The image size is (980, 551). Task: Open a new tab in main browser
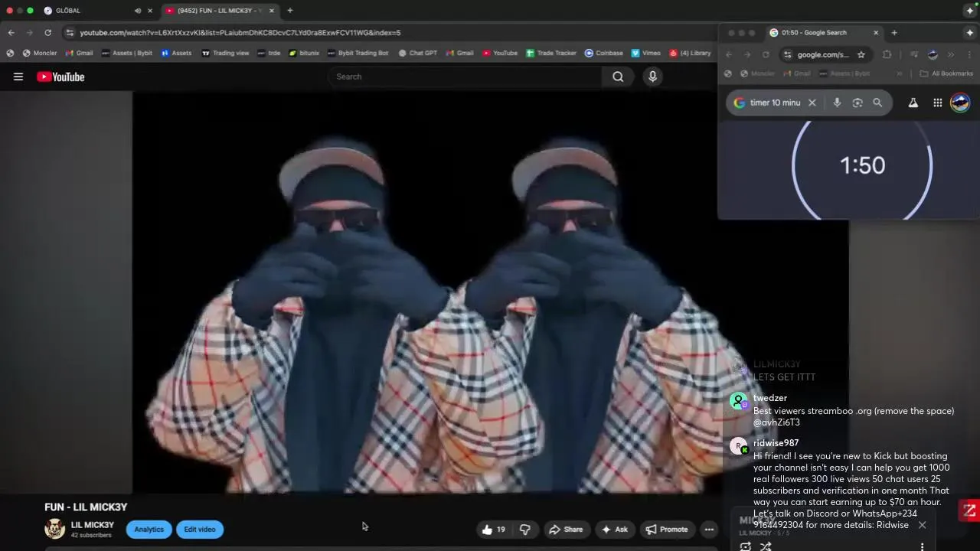[290, 11]
